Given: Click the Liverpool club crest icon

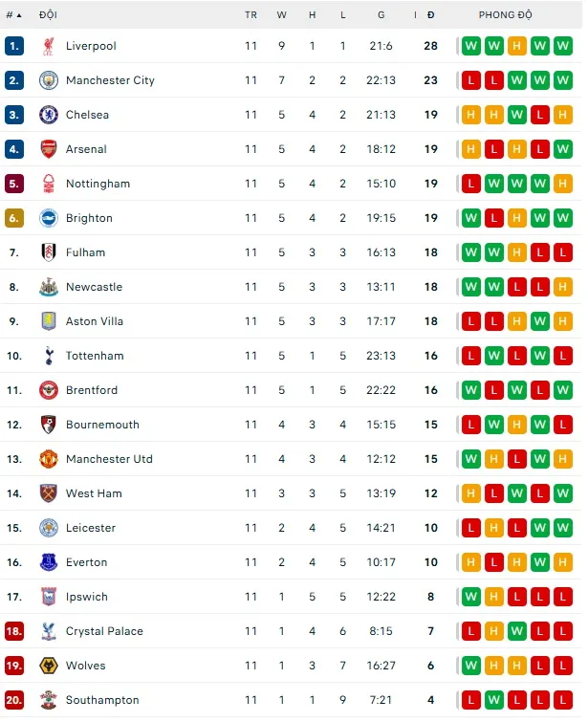Looking at the screenshot, I should tap(49, 46).
